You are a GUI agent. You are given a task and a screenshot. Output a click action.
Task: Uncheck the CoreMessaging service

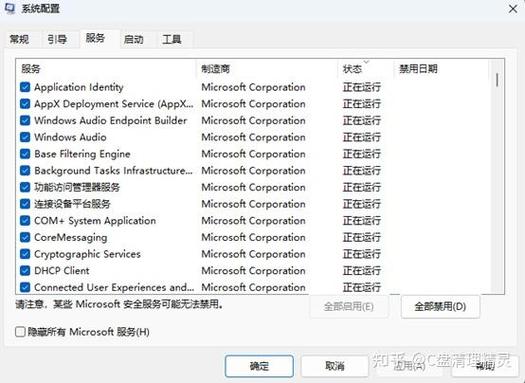[25, 237]
